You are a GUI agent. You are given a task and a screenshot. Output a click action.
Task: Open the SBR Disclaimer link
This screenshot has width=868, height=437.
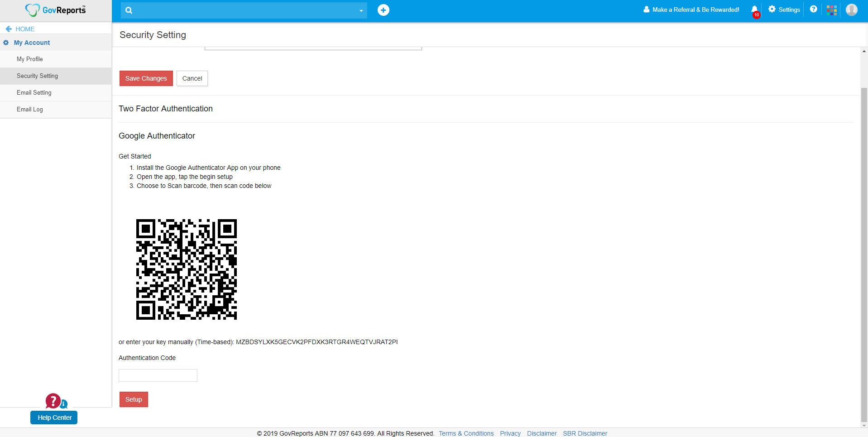pos(585,433)
